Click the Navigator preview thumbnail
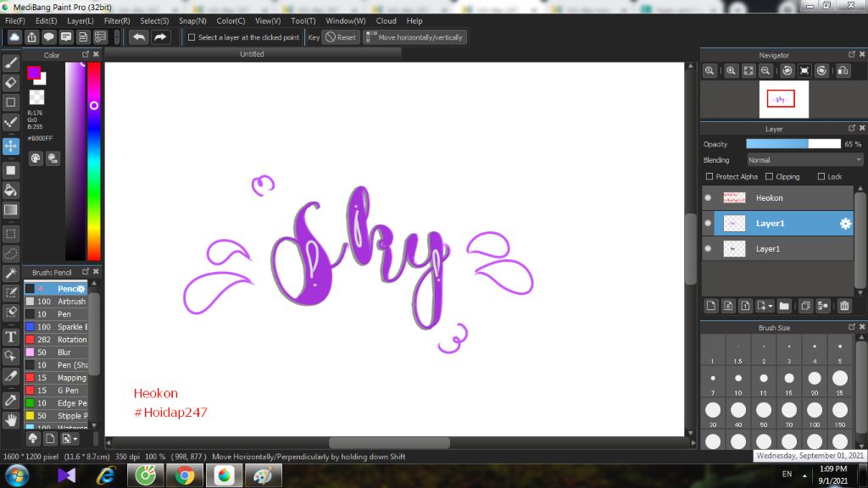This screenshot has height=488, width=868. 783,100
